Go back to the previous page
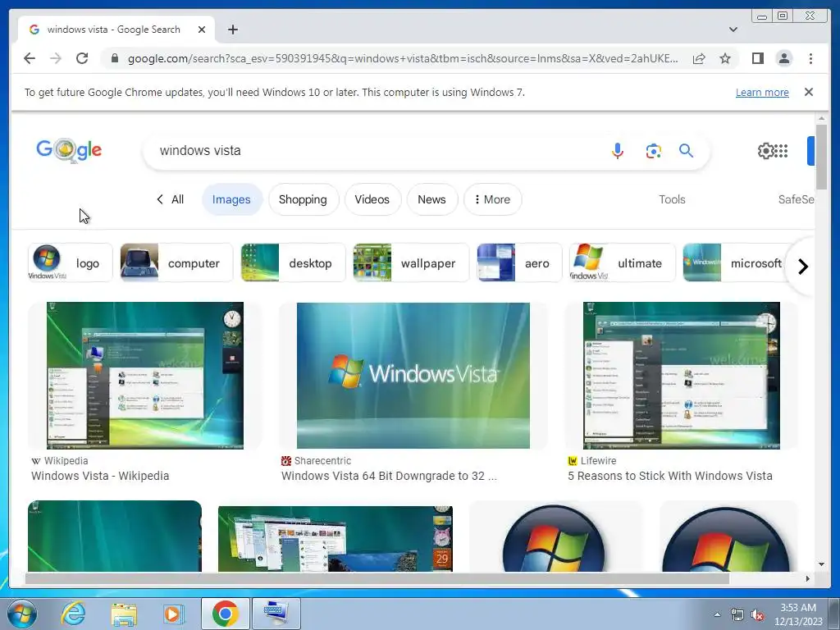 coord(30,58)
